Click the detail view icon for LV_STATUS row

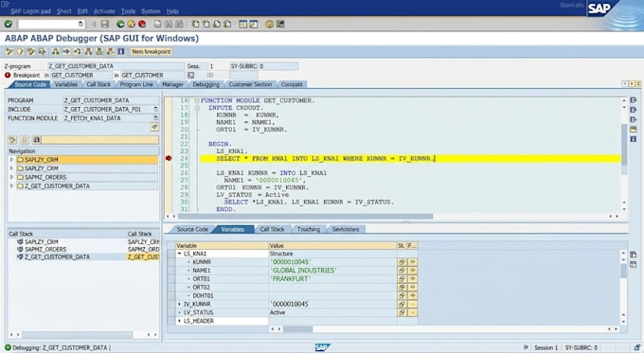click(402, 312)
